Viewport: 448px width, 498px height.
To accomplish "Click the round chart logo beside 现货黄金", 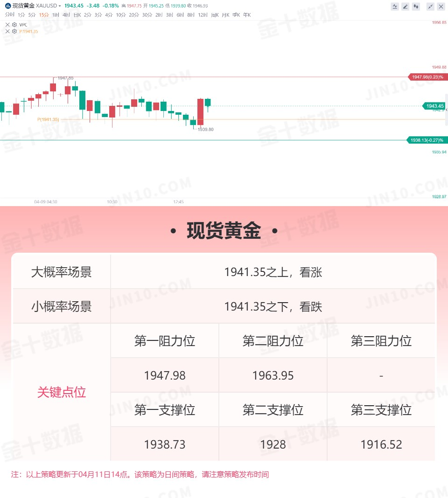I will pyautogui.click(x=8, y=6).
